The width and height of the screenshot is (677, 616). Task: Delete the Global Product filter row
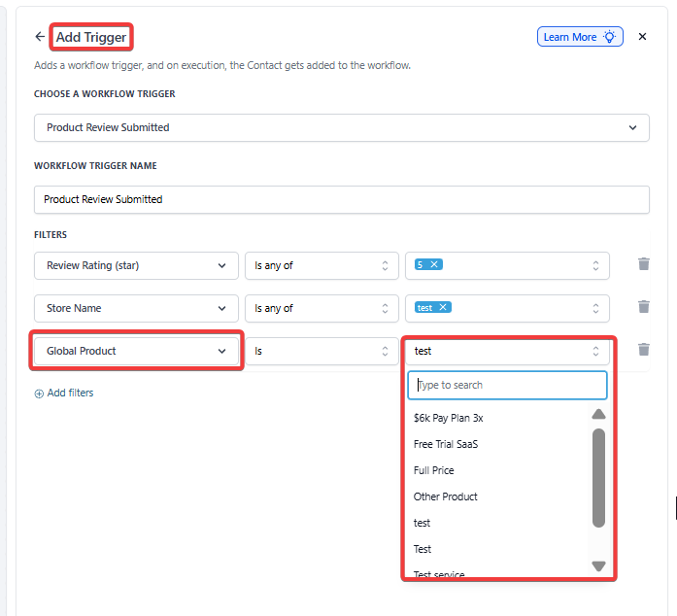[x=643, y=350]
